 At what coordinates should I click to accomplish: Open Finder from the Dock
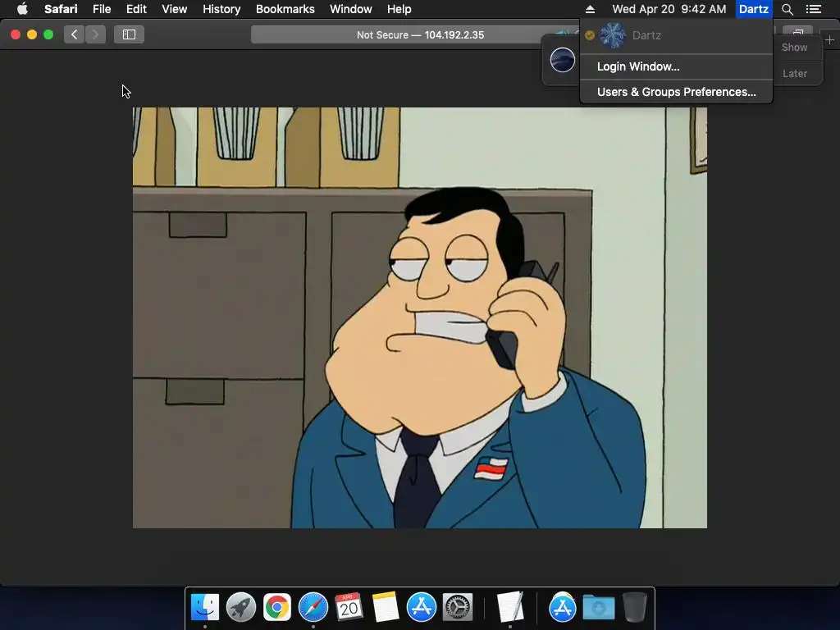click(204, 607)
